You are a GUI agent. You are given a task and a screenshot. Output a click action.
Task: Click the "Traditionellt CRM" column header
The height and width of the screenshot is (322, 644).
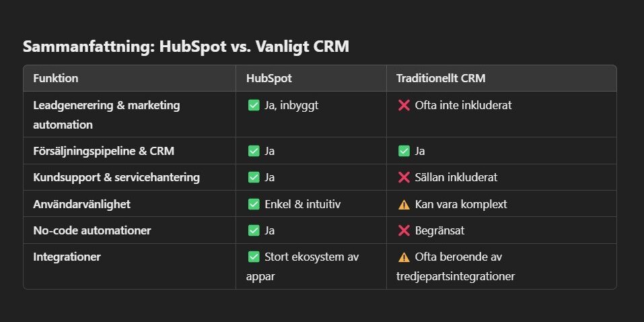[x=441, y=78]
